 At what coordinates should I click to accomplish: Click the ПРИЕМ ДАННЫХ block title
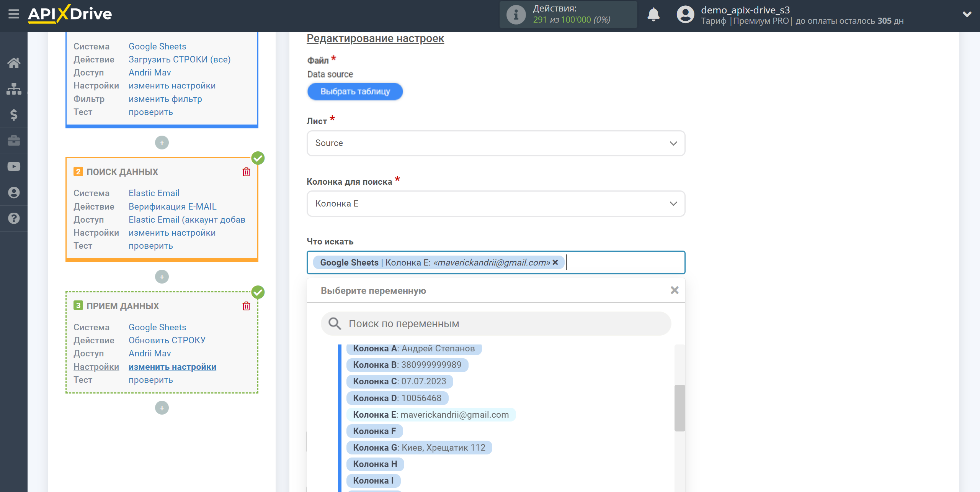pos(122,306)
